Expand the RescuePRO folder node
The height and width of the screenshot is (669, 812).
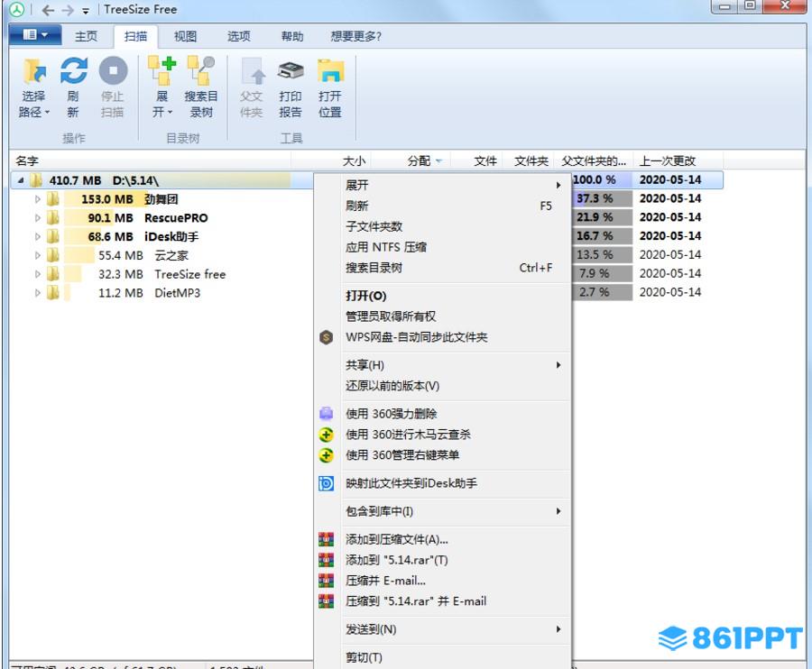pyautogui.click(x=37, y=218)
